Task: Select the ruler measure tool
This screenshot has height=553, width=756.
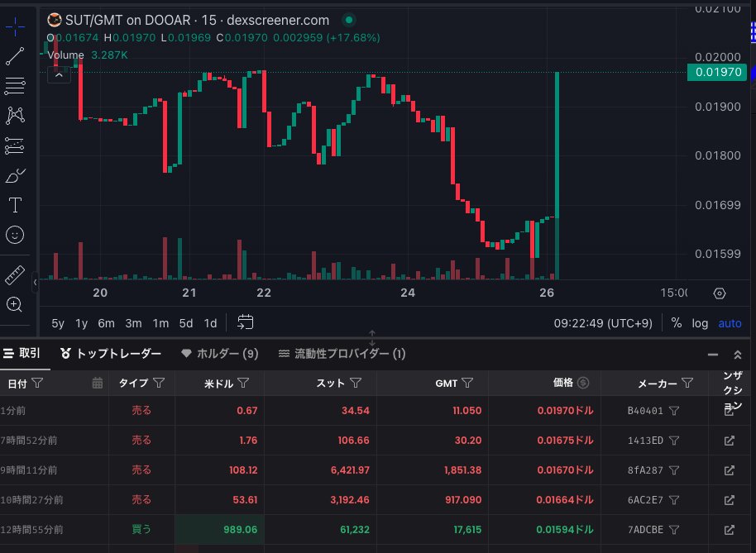Action: click(x=15, y=275)
